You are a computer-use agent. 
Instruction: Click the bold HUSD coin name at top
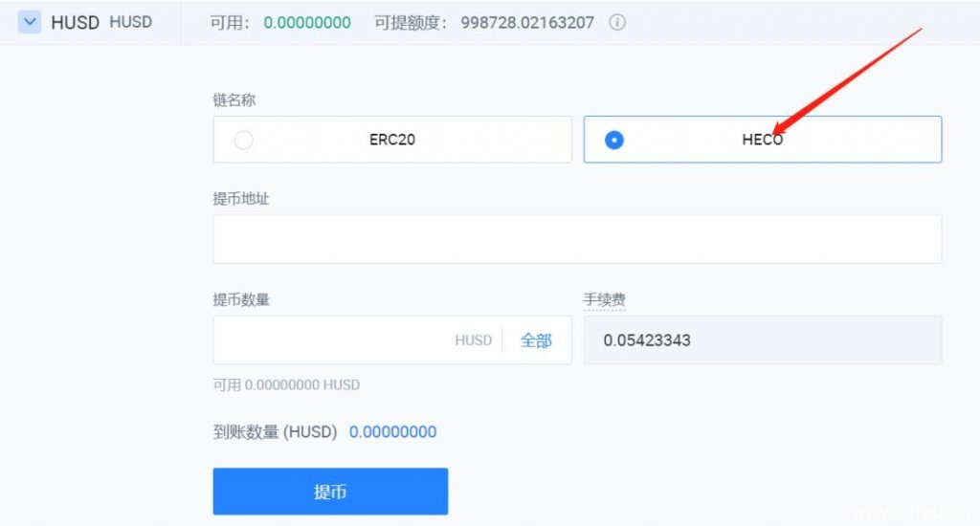coord(75,22)
